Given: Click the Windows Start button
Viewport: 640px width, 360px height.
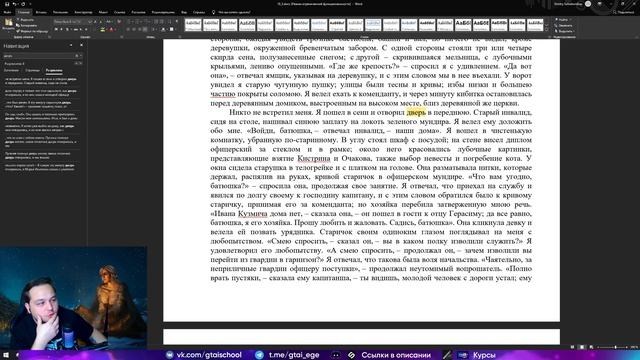Looking at the screenshot, I should click(6, 355).
